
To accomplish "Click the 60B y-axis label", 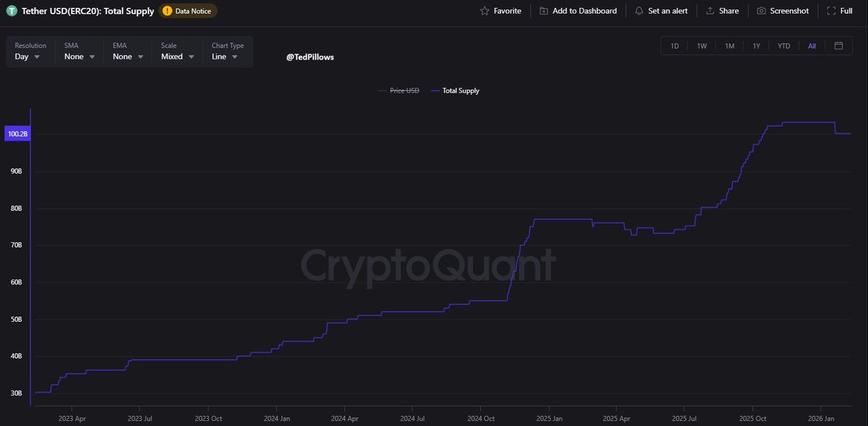I will pos(16,282).
